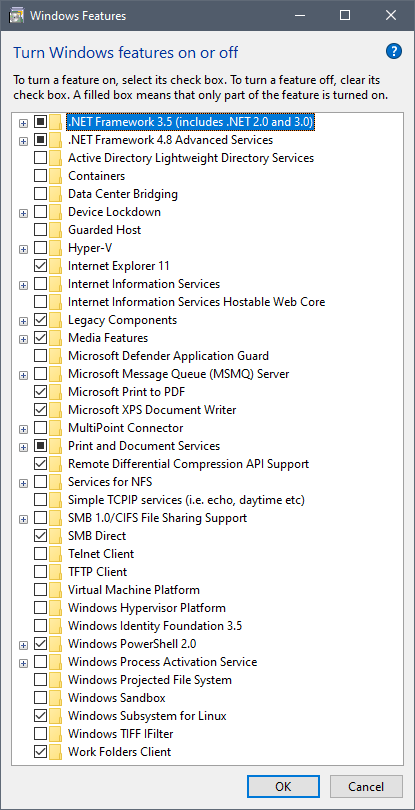Click the folder icon next to Containers
This screenshot has width=415, height=810.
click(x=56, y=176)
